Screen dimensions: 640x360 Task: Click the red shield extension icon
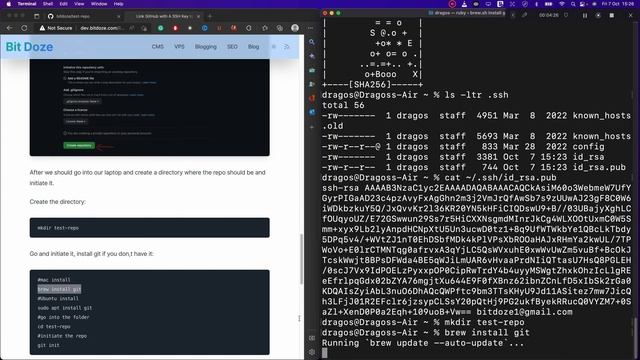[176, 28]
